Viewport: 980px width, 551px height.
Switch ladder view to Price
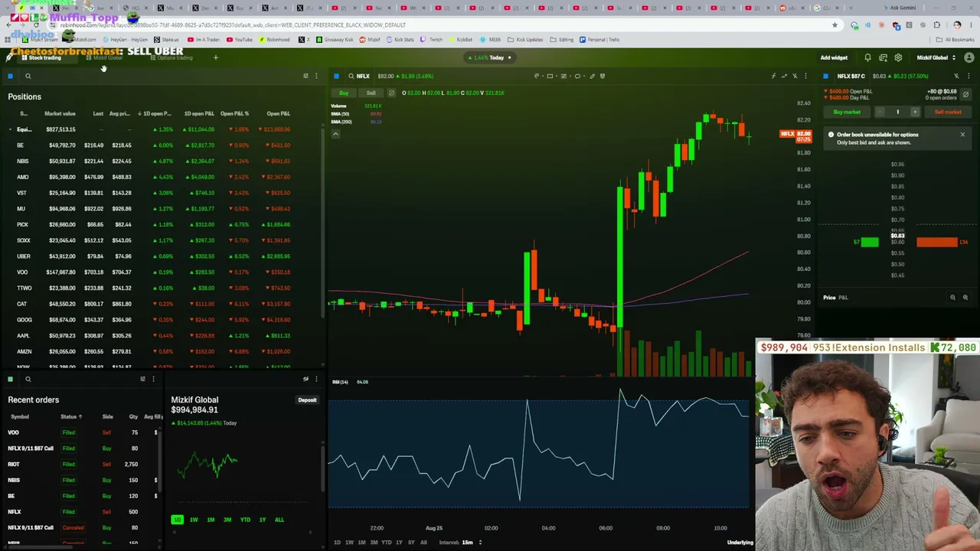[x=829, y=298]
